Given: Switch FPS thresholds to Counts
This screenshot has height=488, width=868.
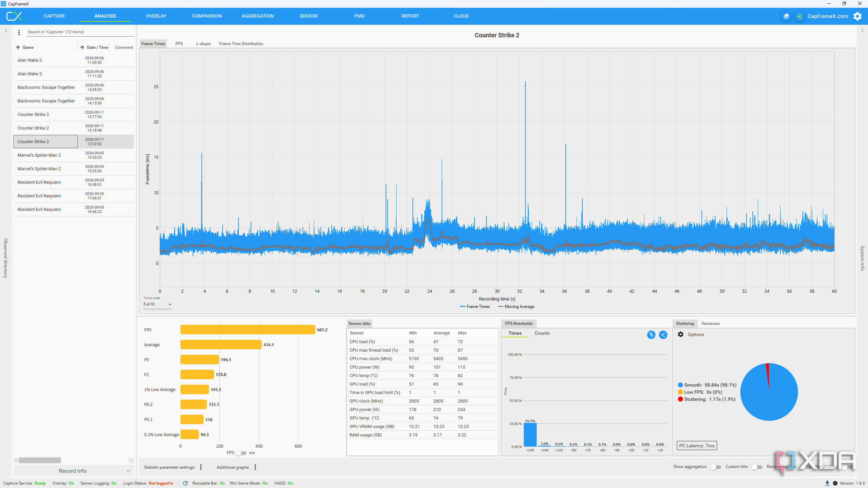Looking at the screenshot, I should pos(542,333).
